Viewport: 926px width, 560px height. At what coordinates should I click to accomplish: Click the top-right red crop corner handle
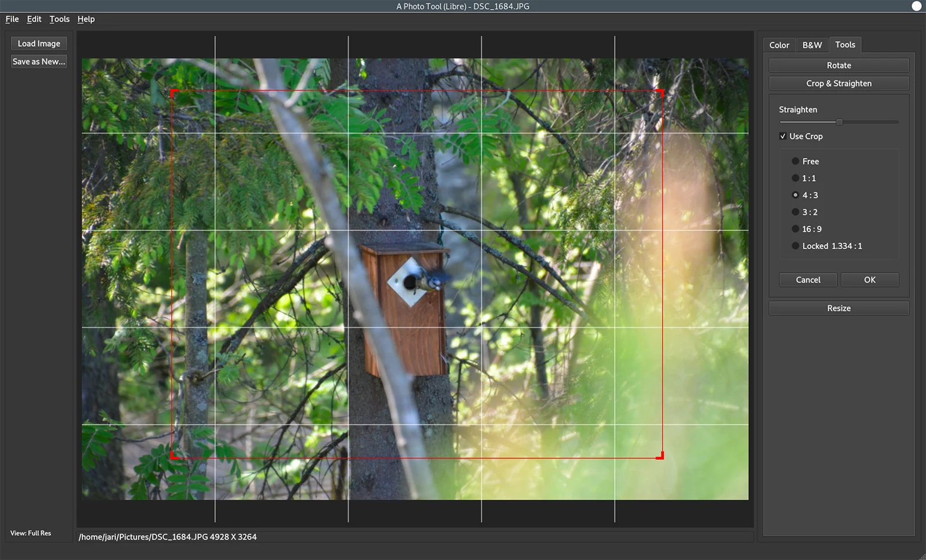[660, 92]
